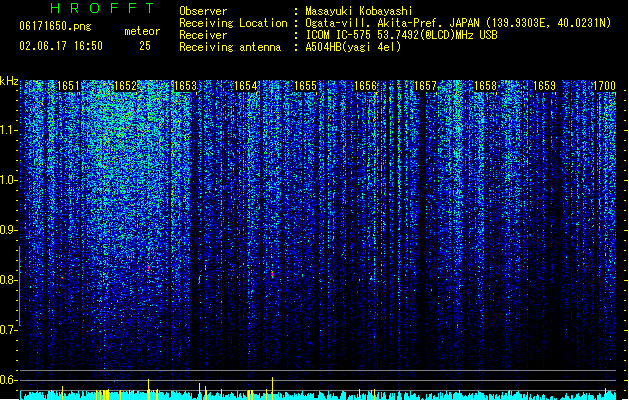Click the date stamp 02.06.17 16:50

point(61,46)
